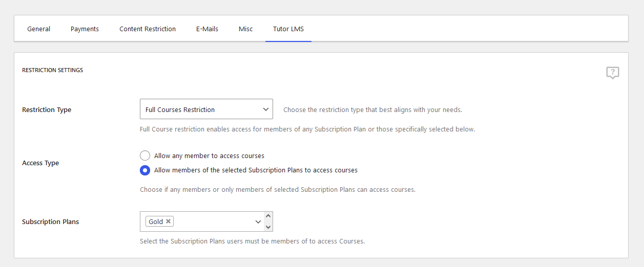Open the E-Mails tab
Screen dimensions: 644x267
pyautogui.click(x=207, y=29)
